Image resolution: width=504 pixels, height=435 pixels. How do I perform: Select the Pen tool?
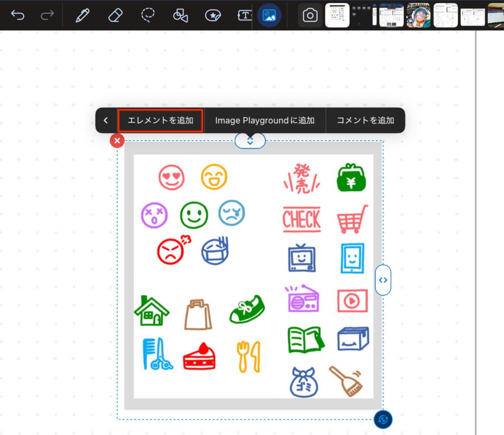pyautogui.click(x=82, y=16)
